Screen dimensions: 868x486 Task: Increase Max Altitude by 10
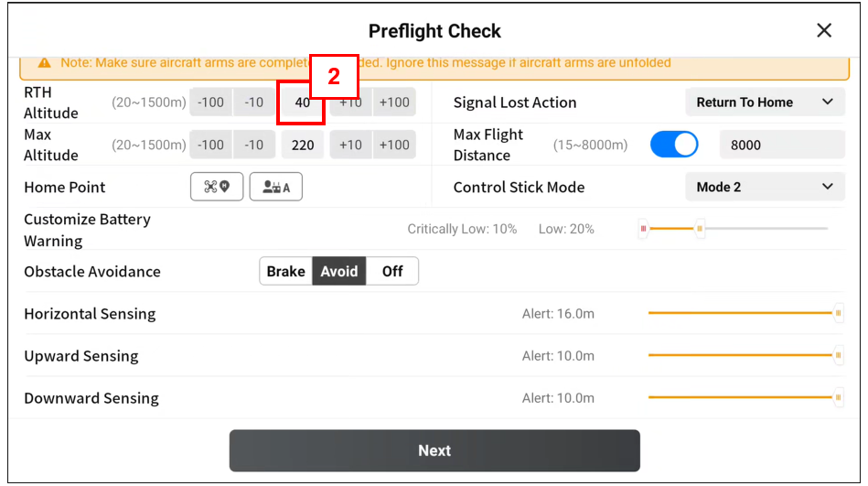pyautogui.click(x=351, y=145)
